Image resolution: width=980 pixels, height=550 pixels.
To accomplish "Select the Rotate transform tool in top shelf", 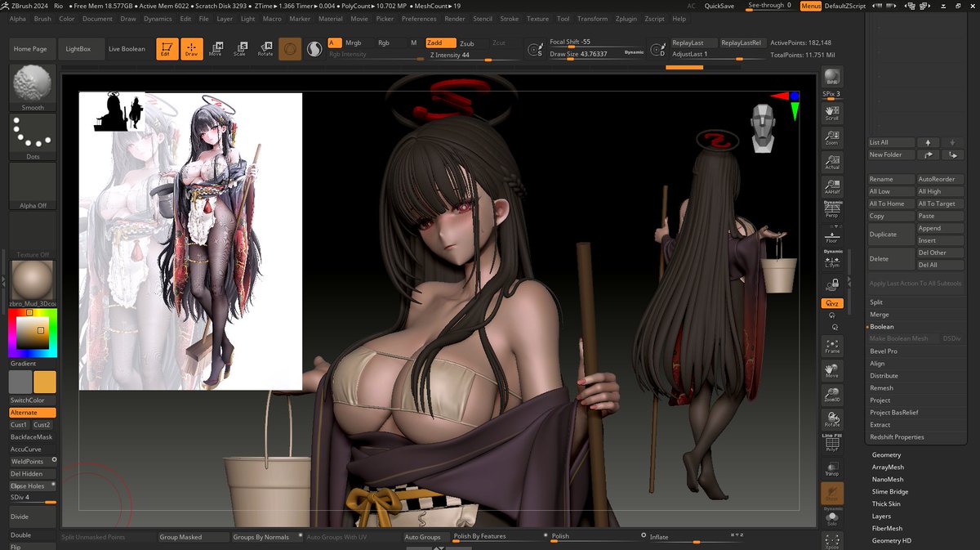I will click(265, 49).
